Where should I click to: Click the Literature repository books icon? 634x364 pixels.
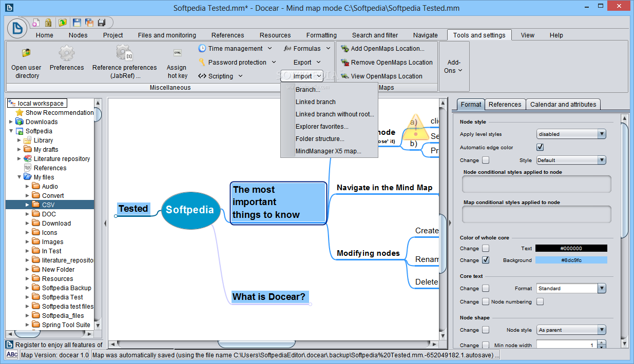(x=28, y=158)
